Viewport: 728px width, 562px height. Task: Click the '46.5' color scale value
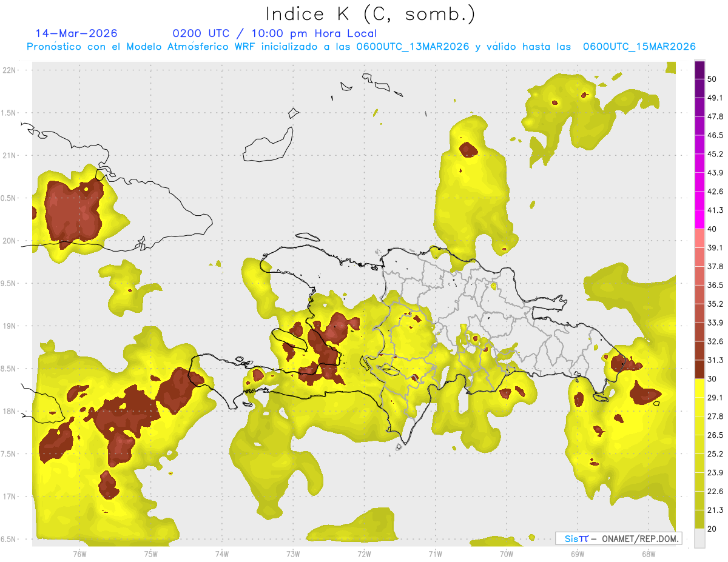(715, 135)
